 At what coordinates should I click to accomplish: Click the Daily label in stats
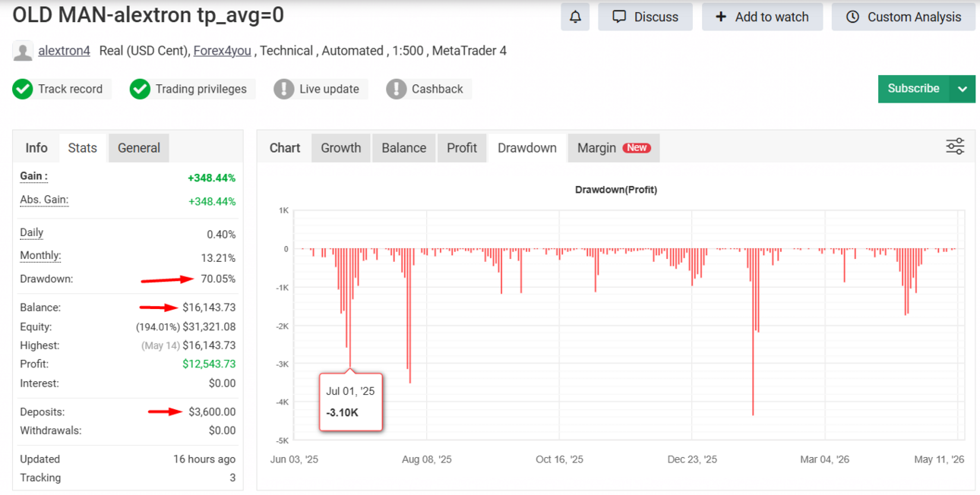click(x=31, y=232)
